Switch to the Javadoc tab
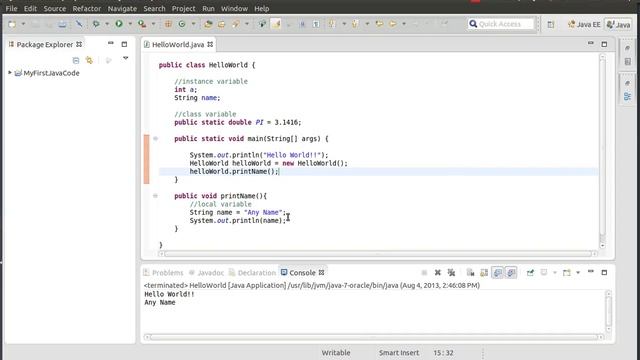 207,273
